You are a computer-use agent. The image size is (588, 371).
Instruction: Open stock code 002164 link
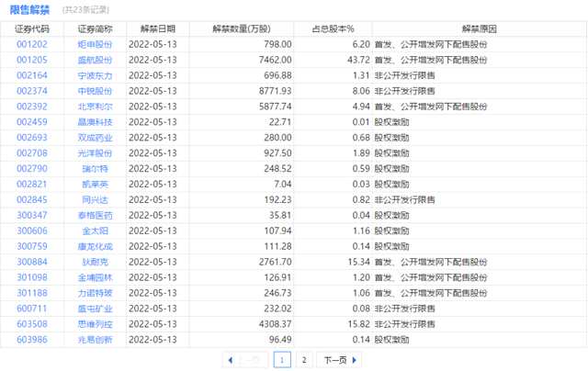[32, 75]
